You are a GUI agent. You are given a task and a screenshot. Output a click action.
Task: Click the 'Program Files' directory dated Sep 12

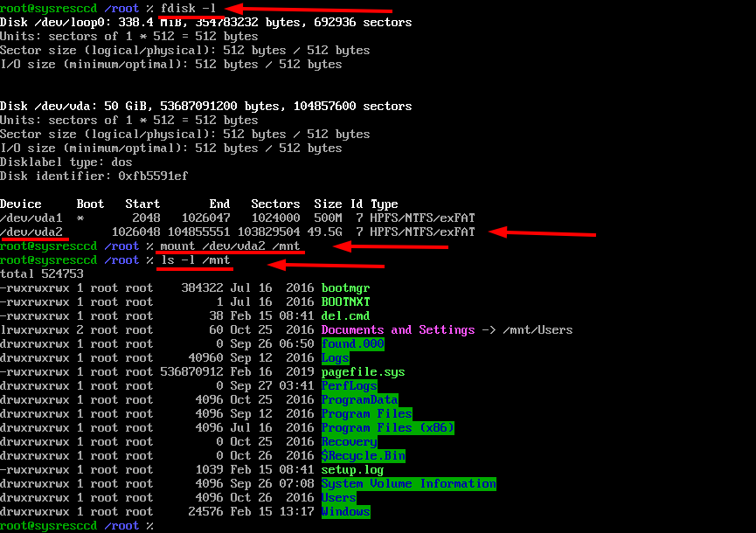click(x=367, y=413)
